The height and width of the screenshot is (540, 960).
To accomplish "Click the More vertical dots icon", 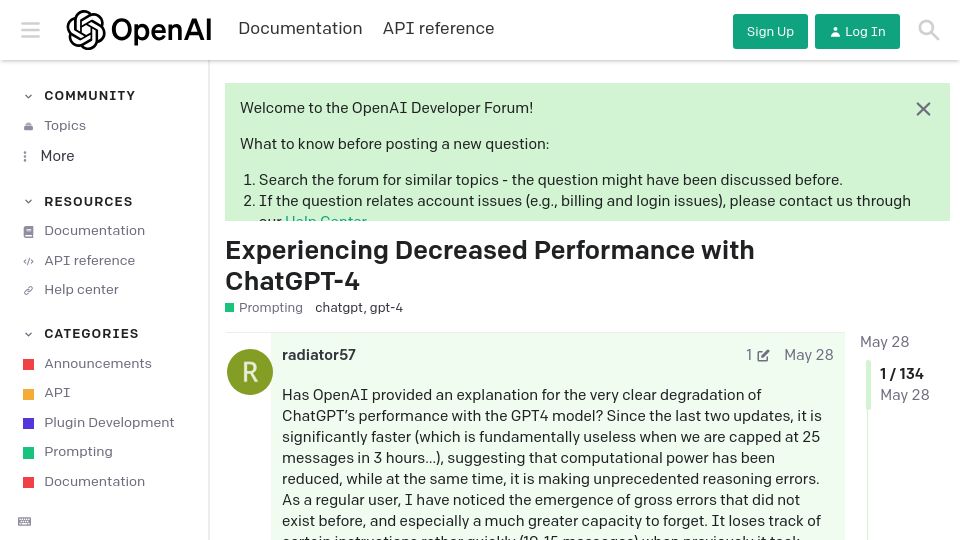I will 25,156.
